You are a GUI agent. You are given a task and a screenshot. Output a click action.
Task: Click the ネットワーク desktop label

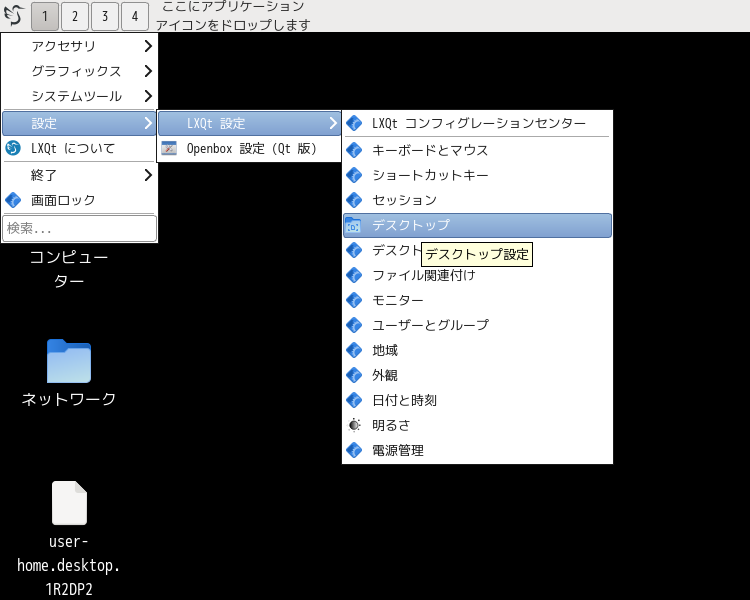[69, 399]
